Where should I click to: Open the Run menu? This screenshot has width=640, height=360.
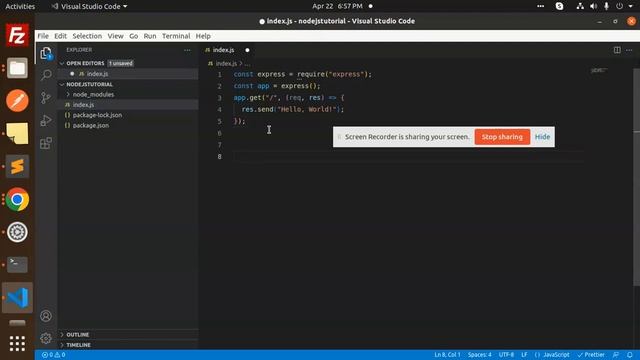[150, 36]
